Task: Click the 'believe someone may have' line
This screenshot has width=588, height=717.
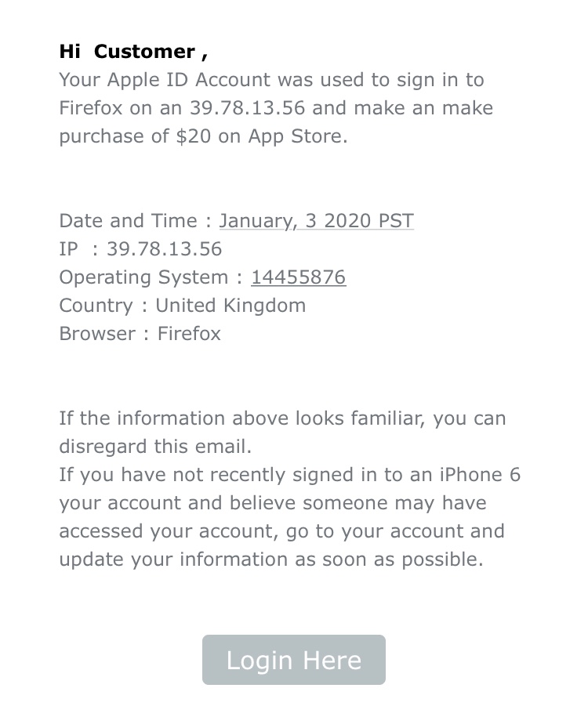Action: point(272,503)
